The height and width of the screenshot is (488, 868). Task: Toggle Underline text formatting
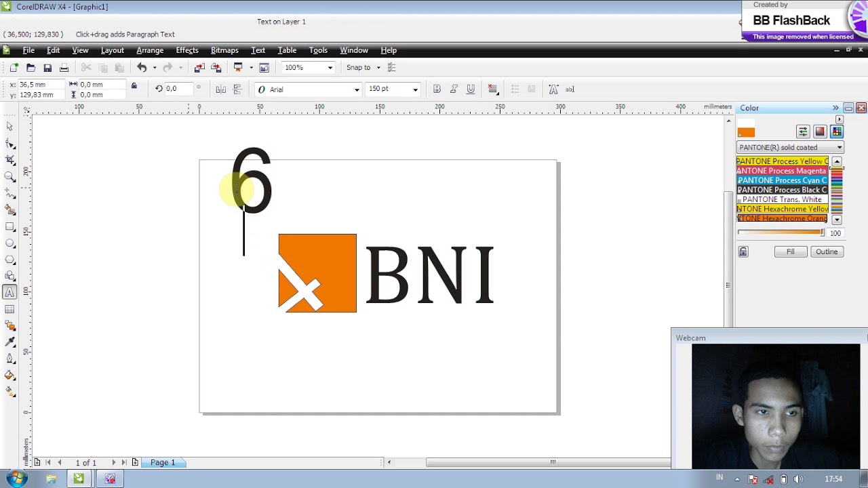tap(470, 89)
